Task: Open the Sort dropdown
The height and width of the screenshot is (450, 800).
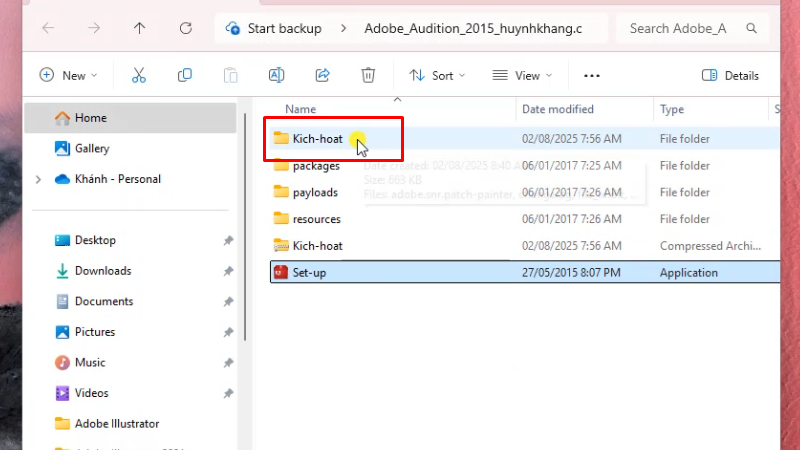Action: 437,76
